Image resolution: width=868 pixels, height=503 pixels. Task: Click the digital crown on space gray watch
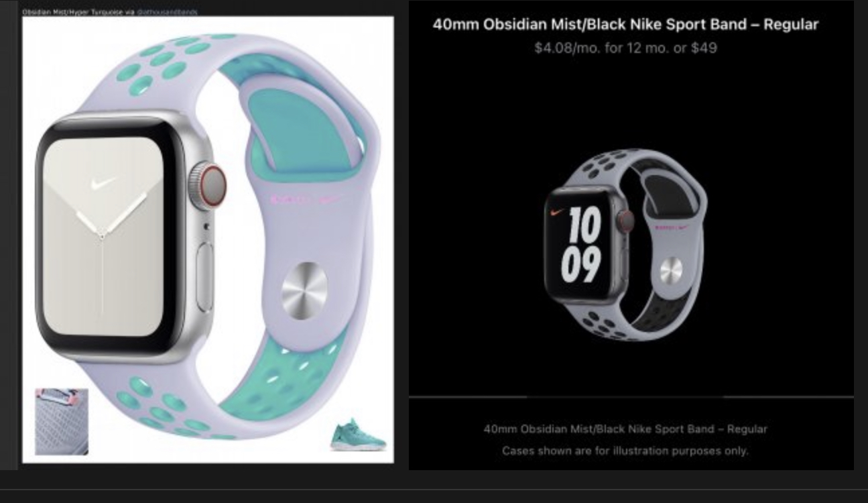coord(625,221)
